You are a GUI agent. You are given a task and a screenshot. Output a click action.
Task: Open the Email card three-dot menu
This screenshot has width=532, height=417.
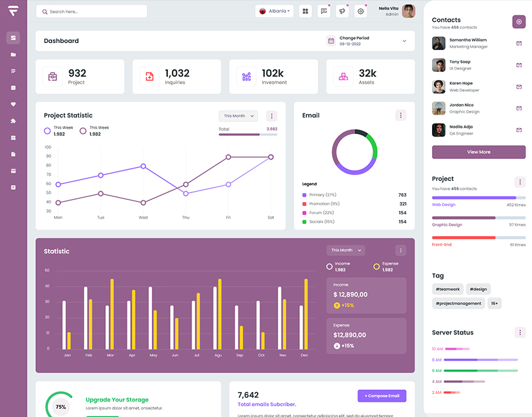pos(401,115)
